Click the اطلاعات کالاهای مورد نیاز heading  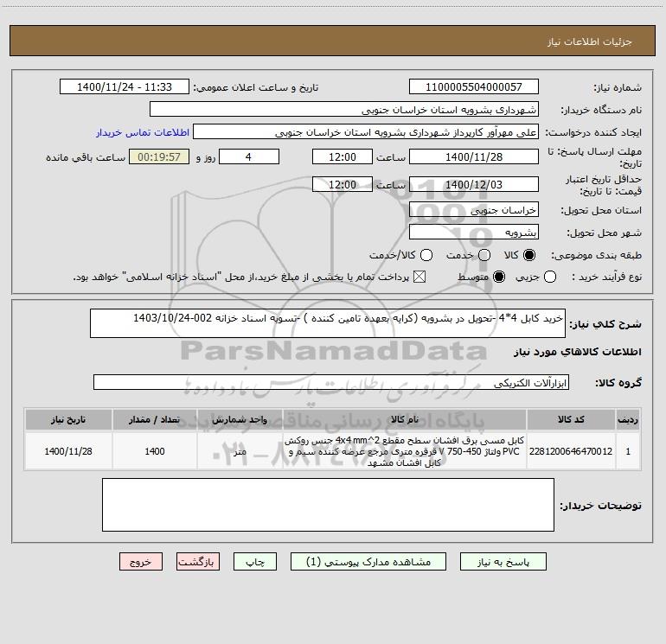pyautogui.click(x=577, y=352)
